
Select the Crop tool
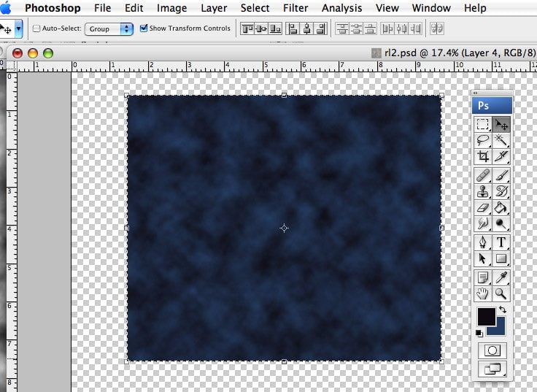coord(483,157)
